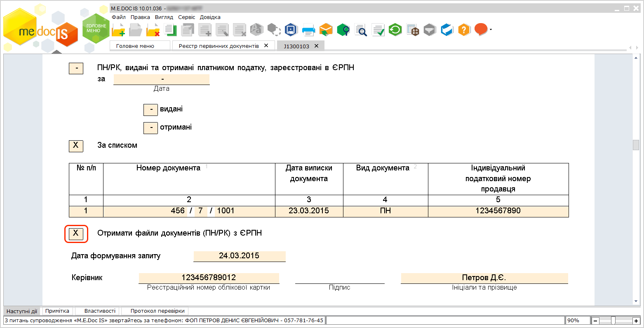Click the grey funnel hexagon icon
Screen dimensions: 644x328
point(430,30)
